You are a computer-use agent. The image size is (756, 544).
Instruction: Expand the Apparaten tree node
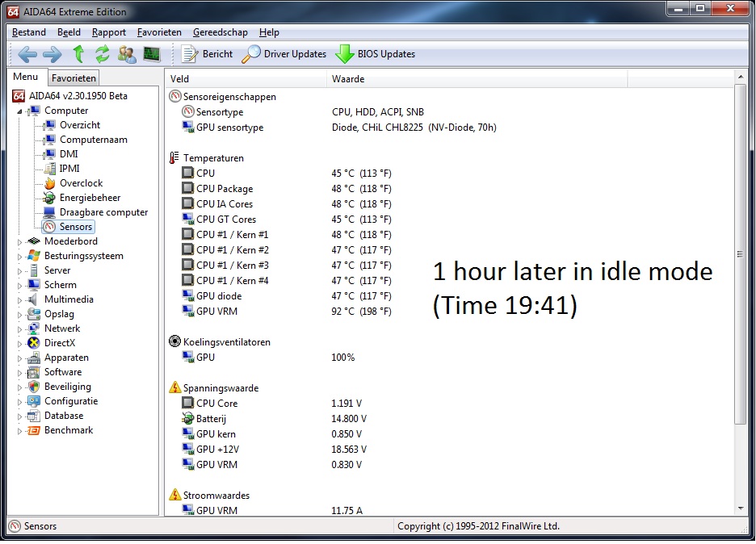tap(19, 358)
